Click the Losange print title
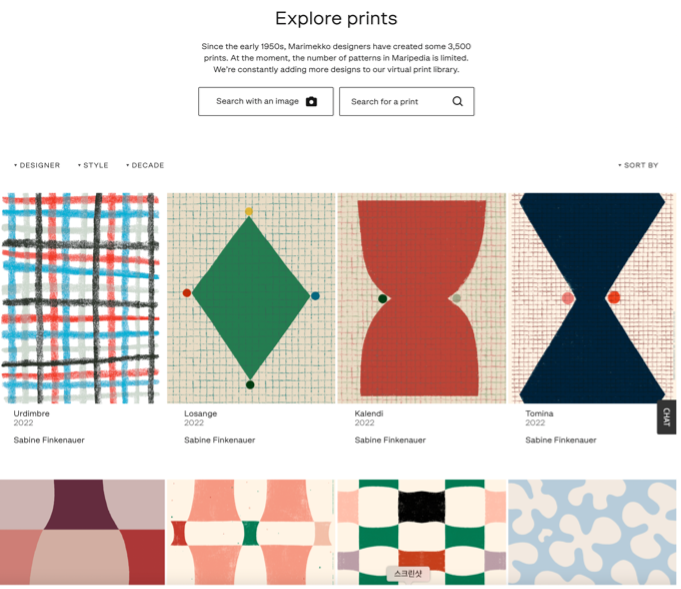The image size is (681, 589). (x=200, y=414)
